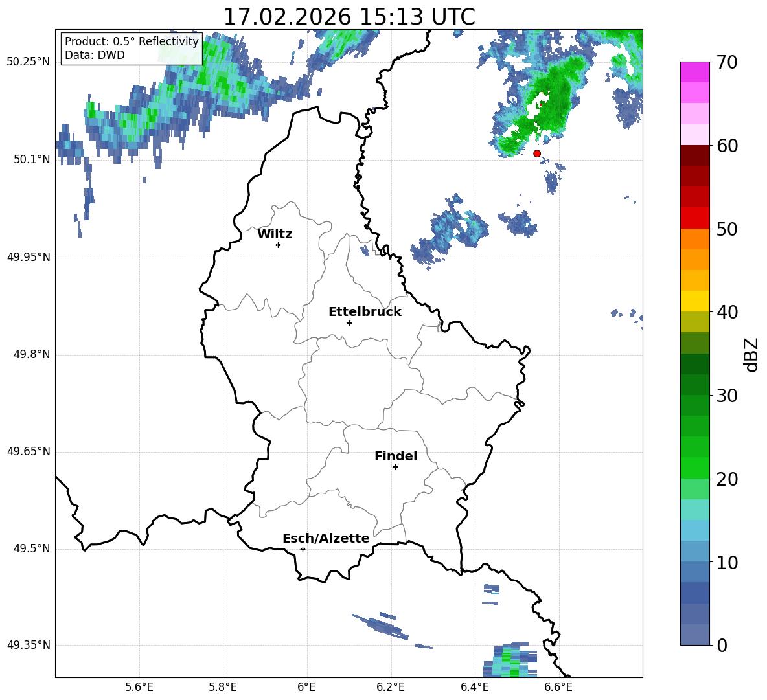Click the 10 value on the colorbar
This screenshot has width=767, height=700.
pos(727,562)
